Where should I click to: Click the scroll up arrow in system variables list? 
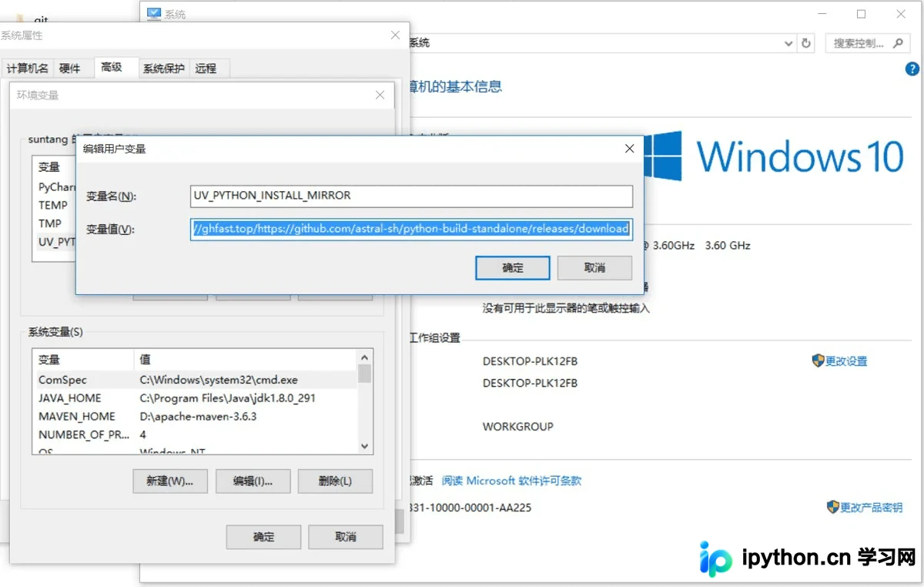click(x=365, y=357)
